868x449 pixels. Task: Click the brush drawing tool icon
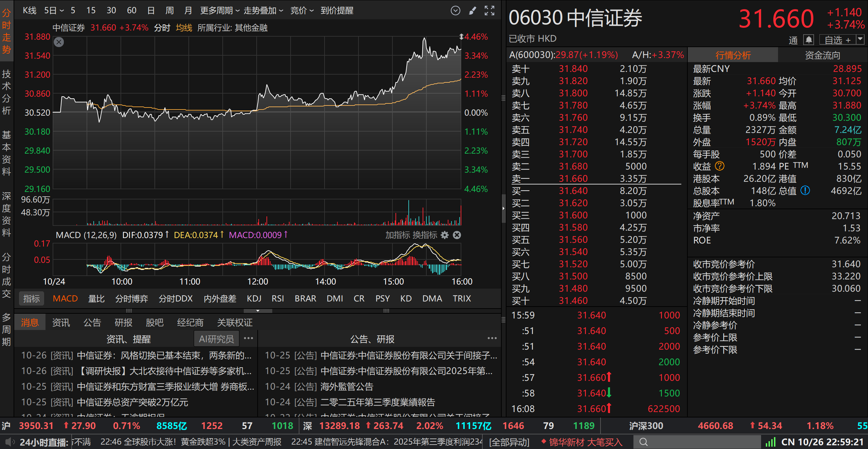point(472,11)
